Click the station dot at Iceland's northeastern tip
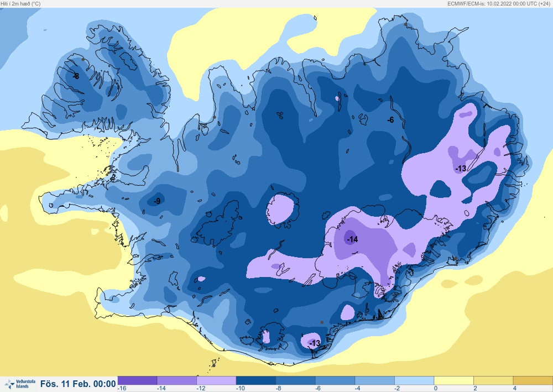 (405, 24)
